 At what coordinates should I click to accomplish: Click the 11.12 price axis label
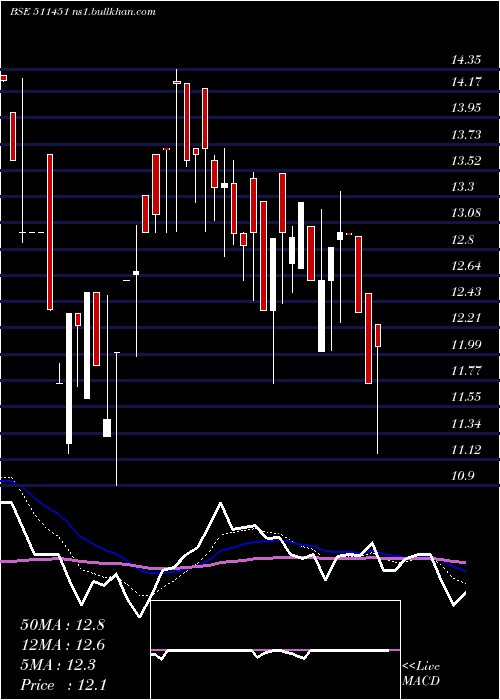[x=466, y=450]
